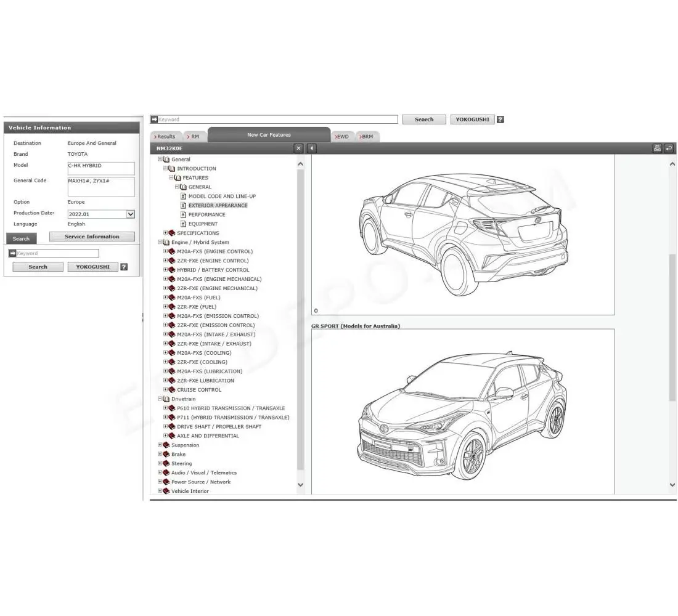Select the Results tab
This screenshot has height=616, width=678.
[x=165, y=136]
